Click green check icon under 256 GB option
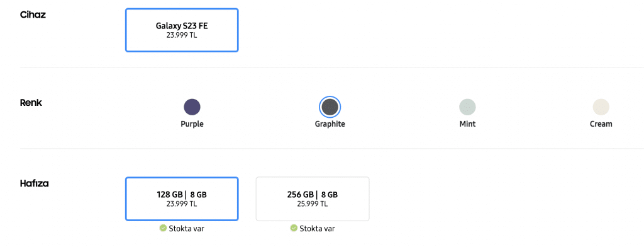 tap(294, 228)
